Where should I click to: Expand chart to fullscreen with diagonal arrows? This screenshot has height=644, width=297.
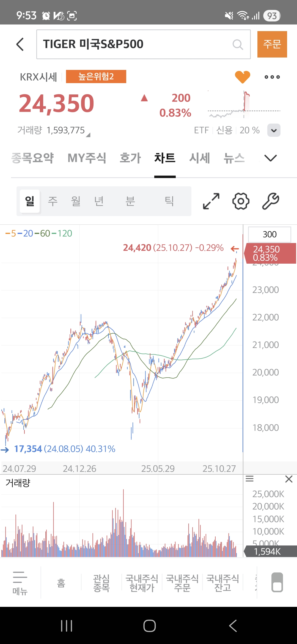[211, 201]
